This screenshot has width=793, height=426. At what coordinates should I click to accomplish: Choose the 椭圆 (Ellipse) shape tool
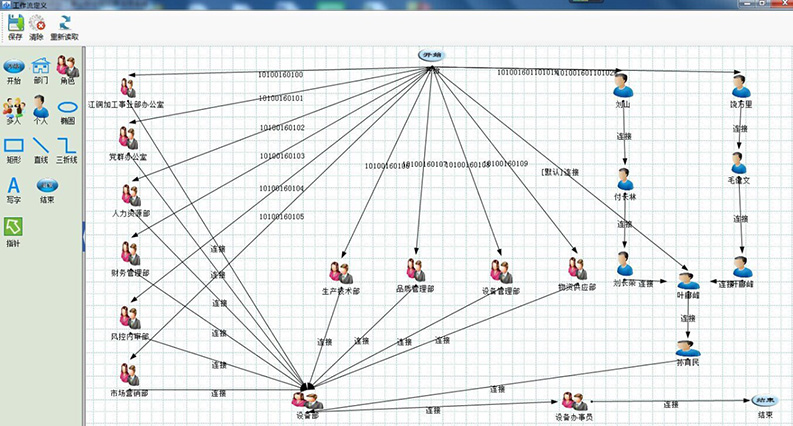(x=67, y=107)
